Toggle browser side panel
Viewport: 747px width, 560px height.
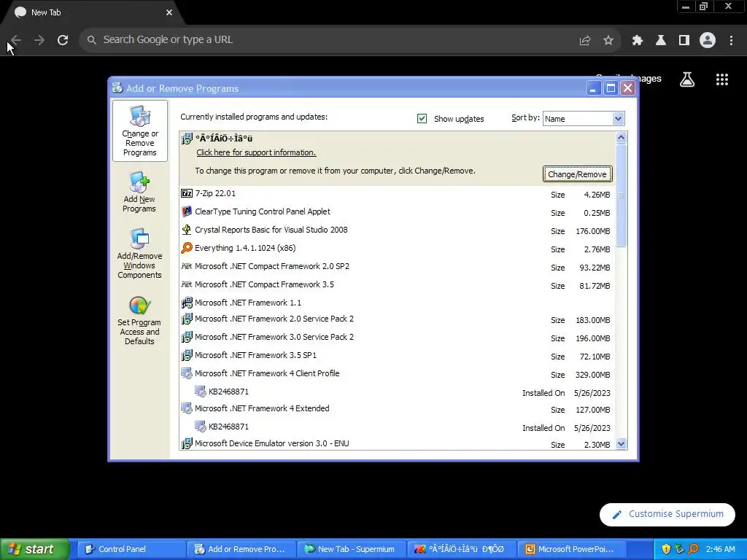point(684,41)
